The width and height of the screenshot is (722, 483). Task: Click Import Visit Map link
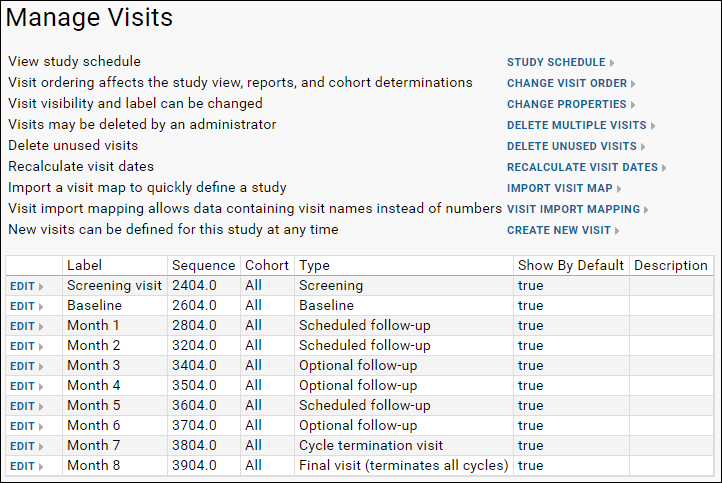point(564,188)
